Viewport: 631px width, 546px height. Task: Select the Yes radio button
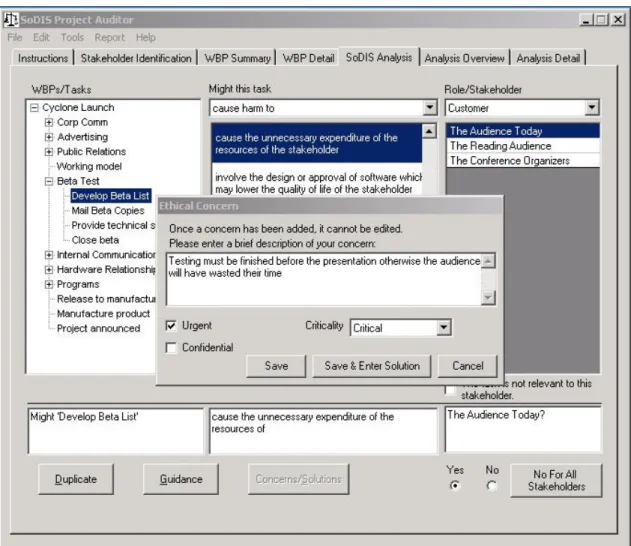pos(455,486)
